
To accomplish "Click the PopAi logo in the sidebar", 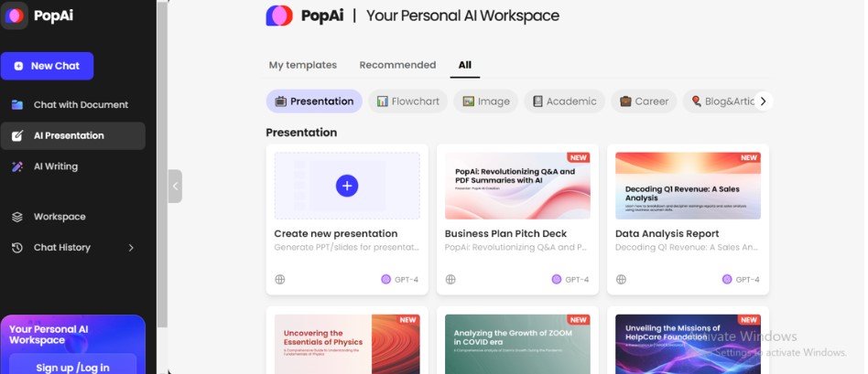I will coord(15,16).
